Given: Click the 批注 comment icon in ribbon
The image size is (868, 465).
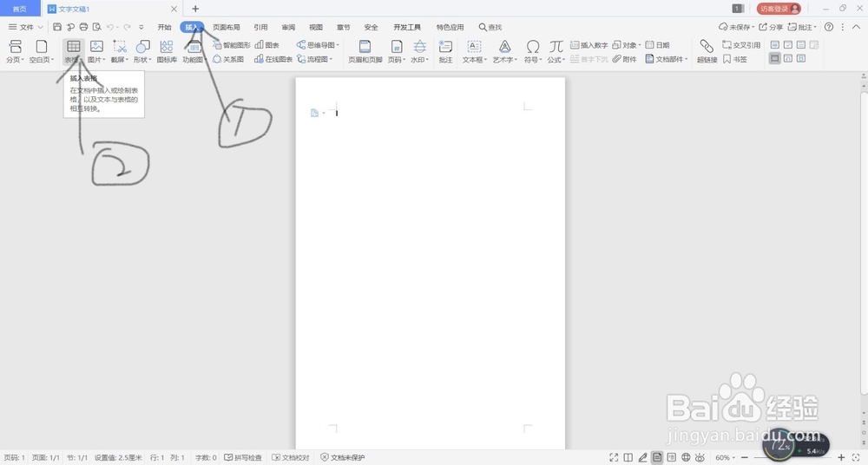Looking at the screenshot, I should pyautogui.click(x=445, y=51).
